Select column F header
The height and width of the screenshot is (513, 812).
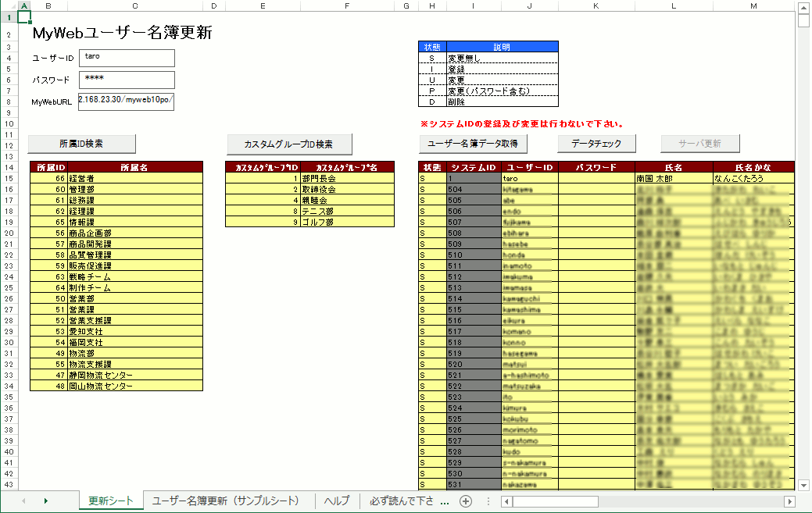tap(347, 5)
